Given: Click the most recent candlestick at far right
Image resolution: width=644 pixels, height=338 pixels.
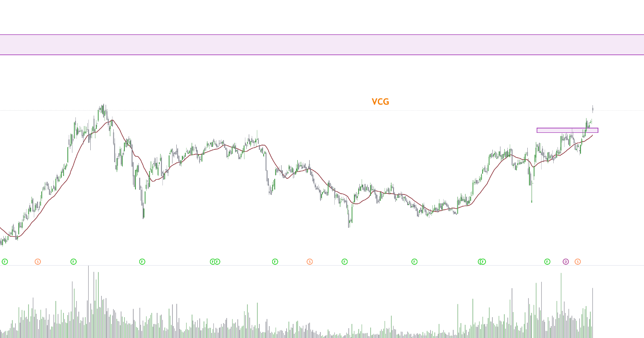Looking at the screenshot, I should [x=592, y=110].
